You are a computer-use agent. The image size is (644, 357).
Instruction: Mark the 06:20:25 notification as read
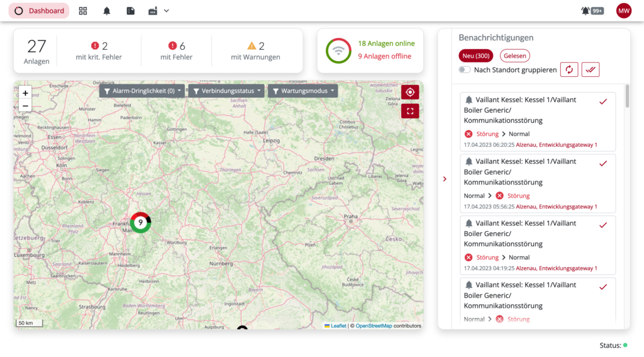pos(603,101)
